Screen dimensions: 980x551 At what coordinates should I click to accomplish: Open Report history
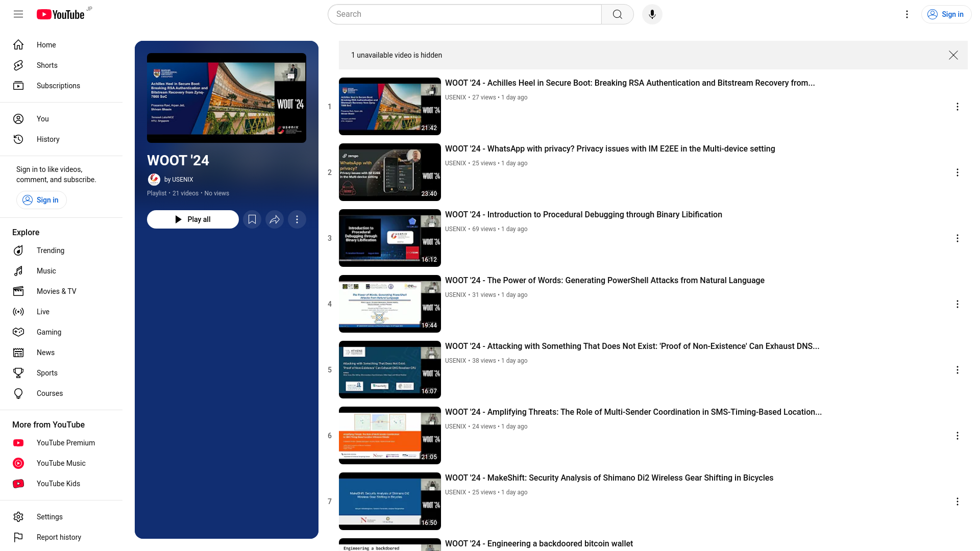pyautogui.click(x=61, y=537)
